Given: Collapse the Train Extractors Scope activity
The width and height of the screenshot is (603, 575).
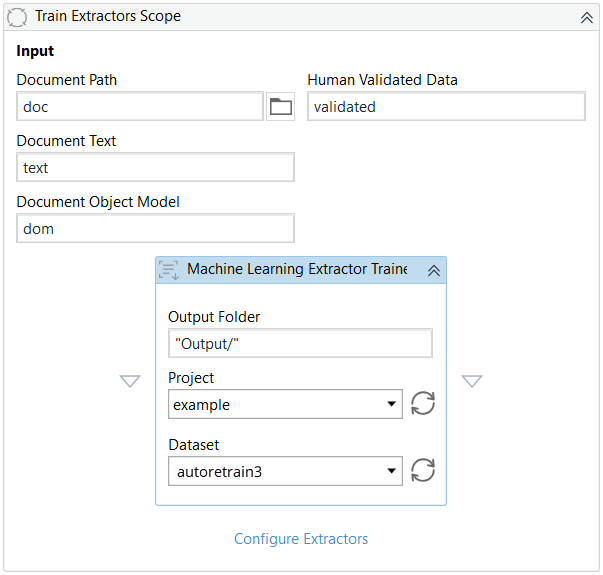Looking at the screenshot, I should (x=586, y=17).
